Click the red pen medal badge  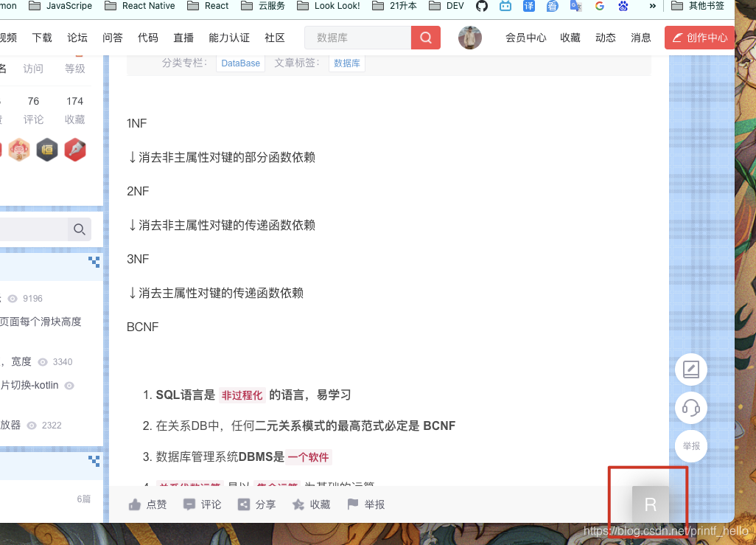(75, 150)
